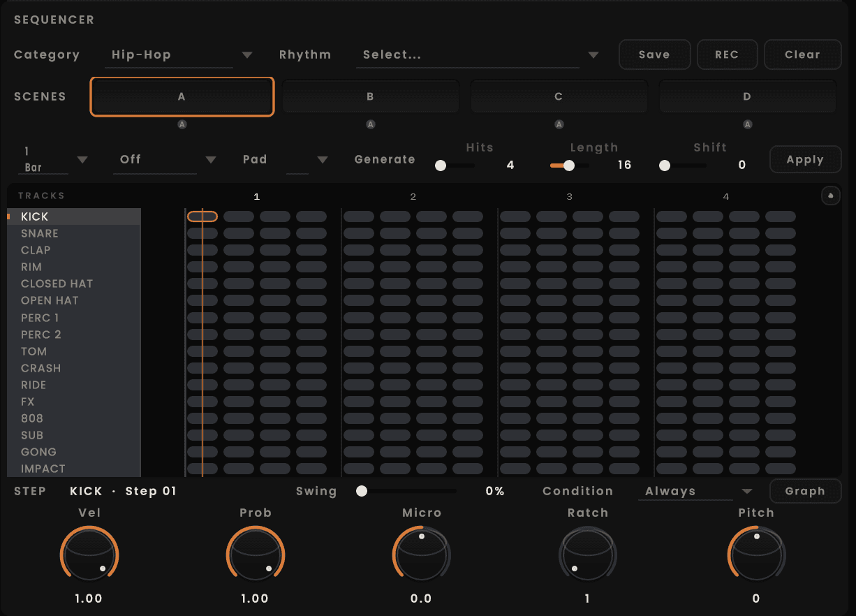This screenshot has width=856, height=616.
Task: Click the KICK · Step 01 label
Action: click(x=124, y=491)
